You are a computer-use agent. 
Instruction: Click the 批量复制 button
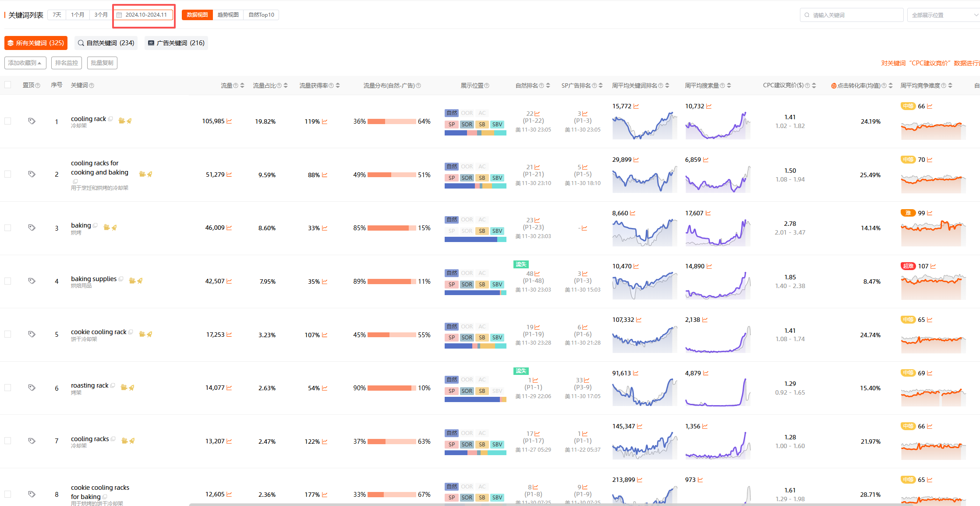102,63
